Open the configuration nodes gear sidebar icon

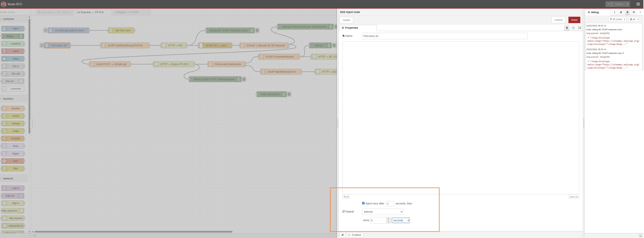point(634,12)
